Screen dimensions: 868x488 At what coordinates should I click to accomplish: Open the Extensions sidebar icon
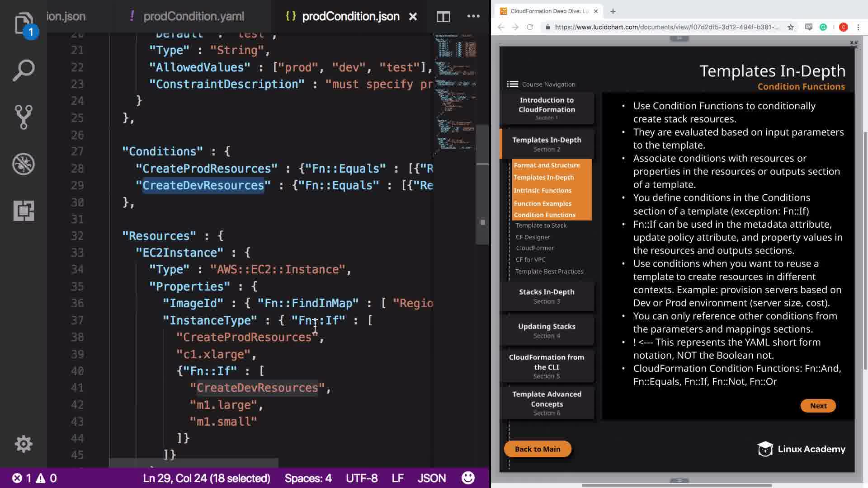tap(24, 211)
